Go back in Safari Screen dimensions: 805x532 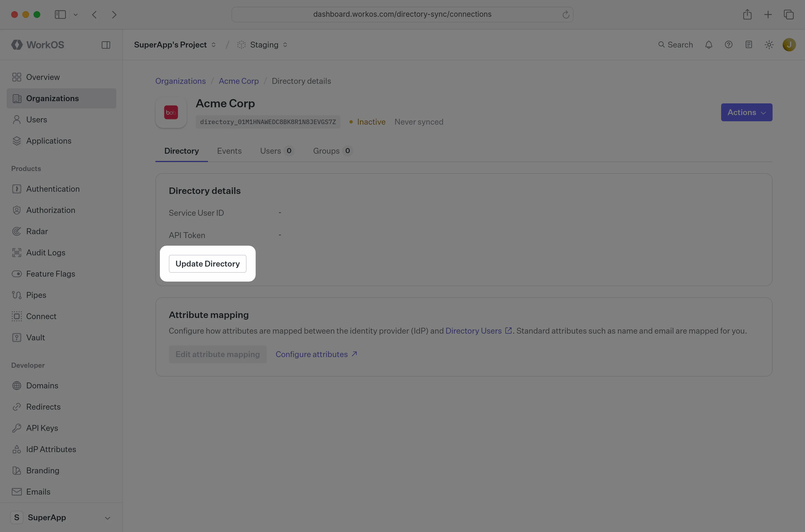[x=94, y=15]
